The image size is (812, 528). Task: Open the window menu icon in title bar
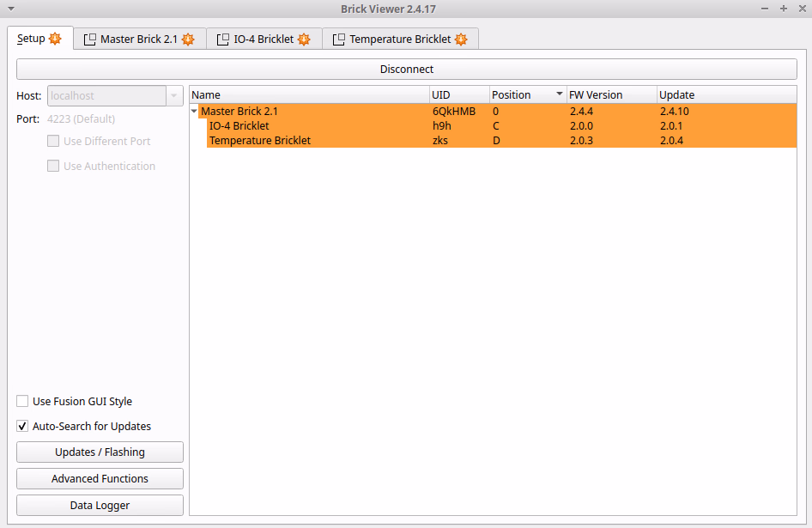(x=11, y=8)
